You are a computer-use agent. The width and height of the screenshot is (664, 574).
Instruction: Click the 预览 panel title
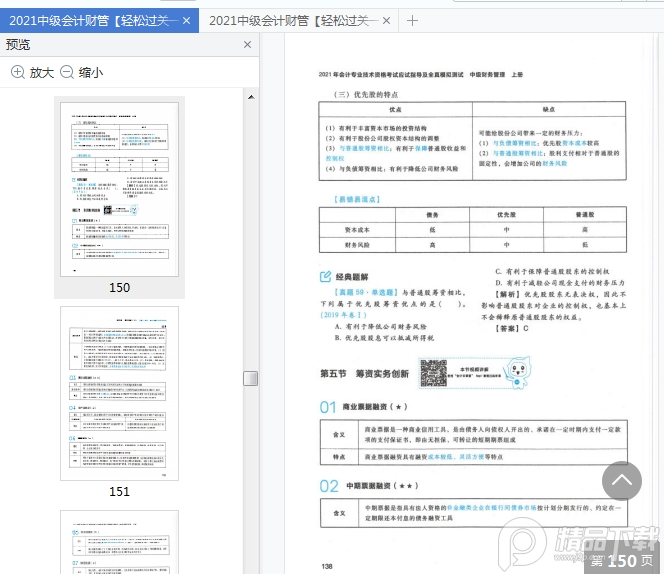[x=18, y=44]
